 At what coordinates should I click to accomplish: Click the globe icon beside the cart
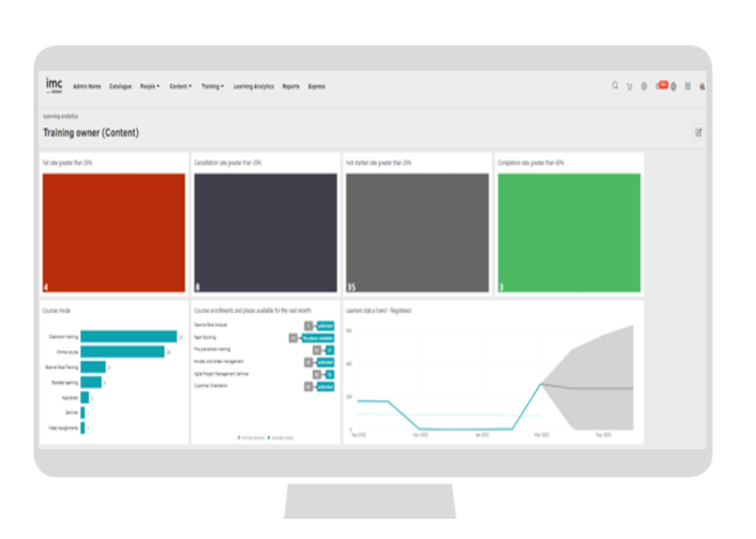643,86
